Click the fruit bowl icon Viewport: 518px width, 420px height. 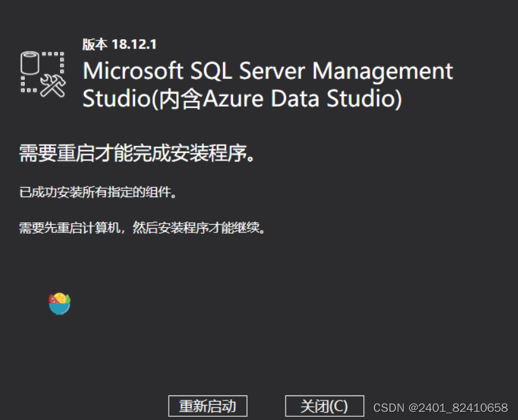click(59, 303)
